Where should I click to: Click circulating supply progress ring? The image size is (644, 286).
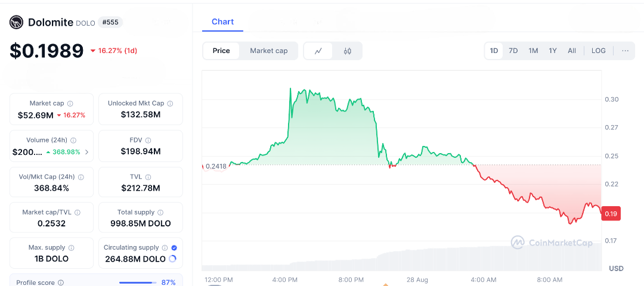173,259
